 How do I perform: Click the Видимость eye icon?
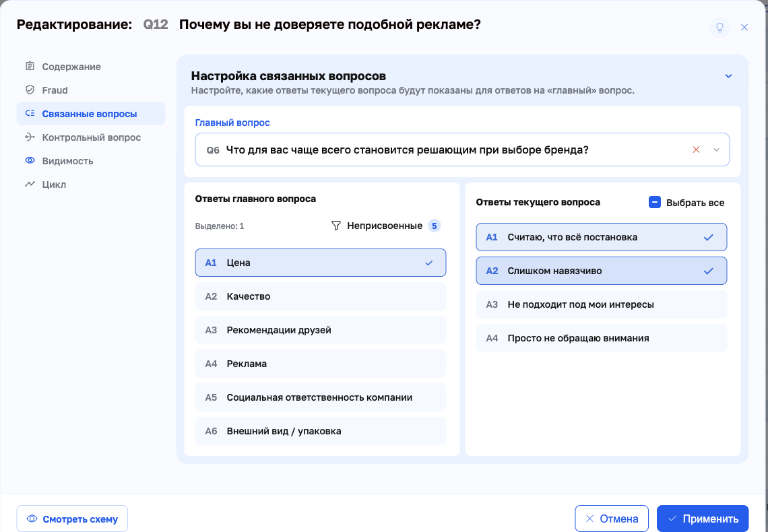(30, 160)
